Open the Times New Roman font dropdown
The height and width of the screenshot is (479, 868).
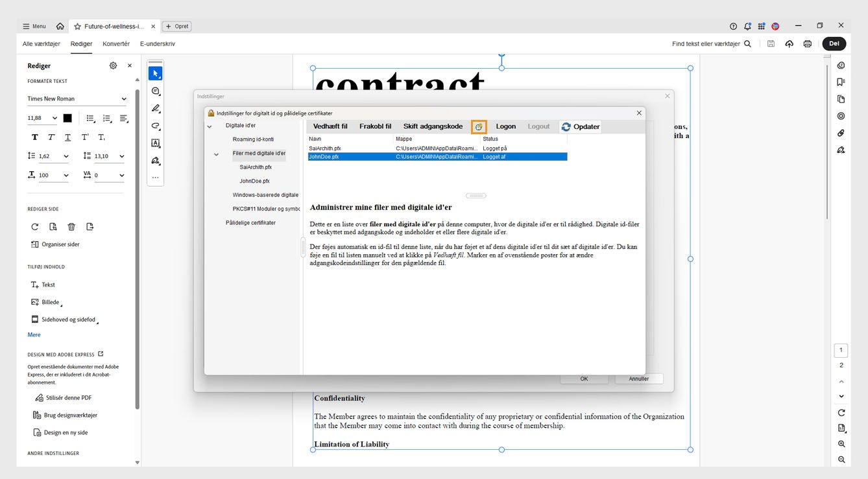(x=77, y=99)
